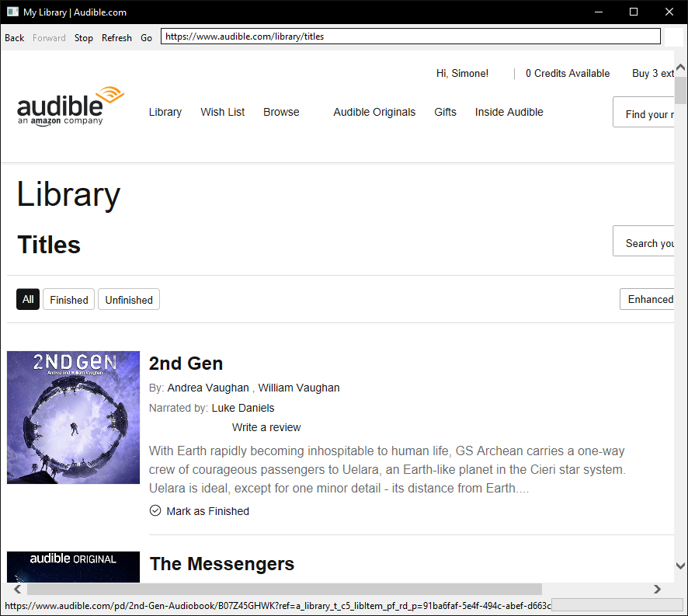
Task: Open the Browse menu
Action: coord(281,112)
